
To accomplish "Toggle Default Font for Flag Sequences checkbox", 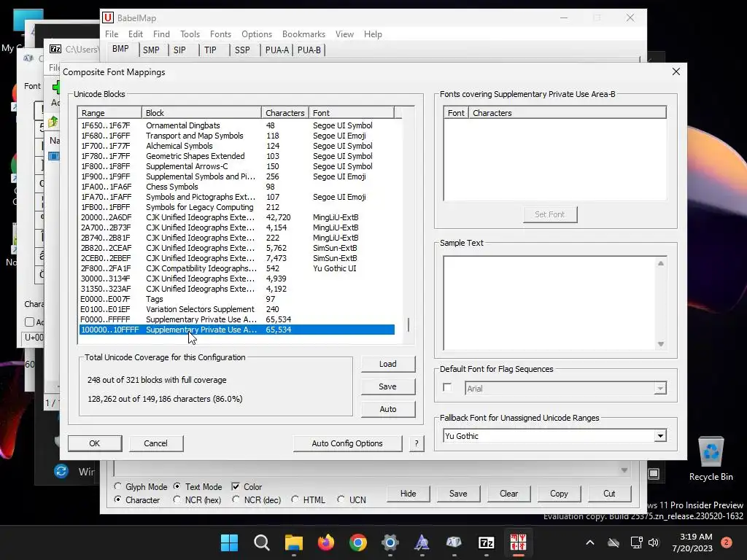I will coord(447,387).
